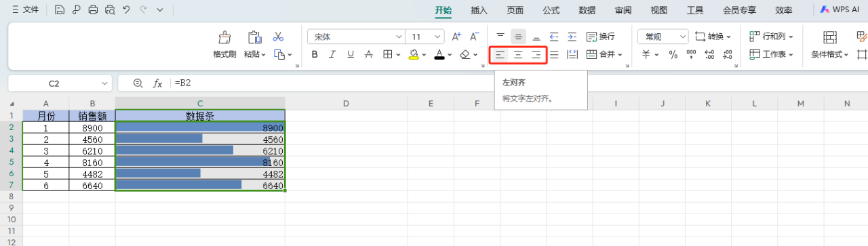Viewport: 868px width, 246px height.
Task: Open Conditional Formatting (条件格式)
Action: (830, 45)
